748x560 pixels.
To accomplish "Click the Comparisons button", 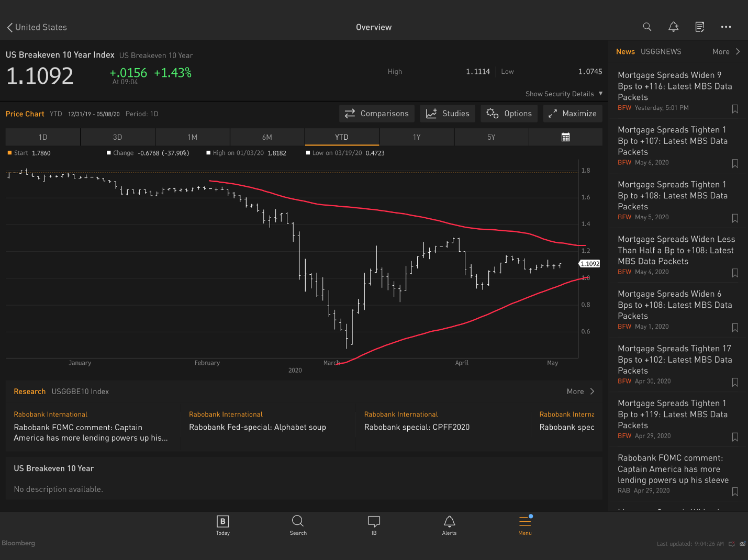I will (376, 114).
